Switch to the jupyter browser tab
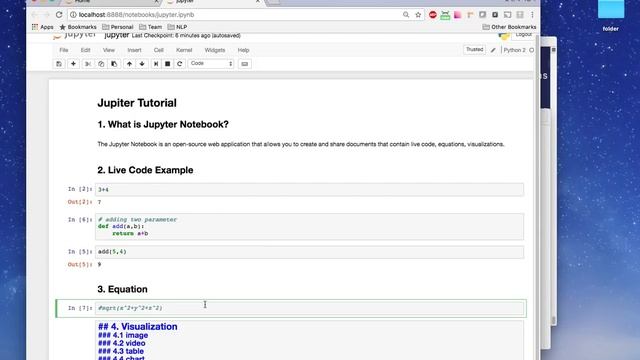The width and height of the screenshot is (640, 360). (213, 2)
